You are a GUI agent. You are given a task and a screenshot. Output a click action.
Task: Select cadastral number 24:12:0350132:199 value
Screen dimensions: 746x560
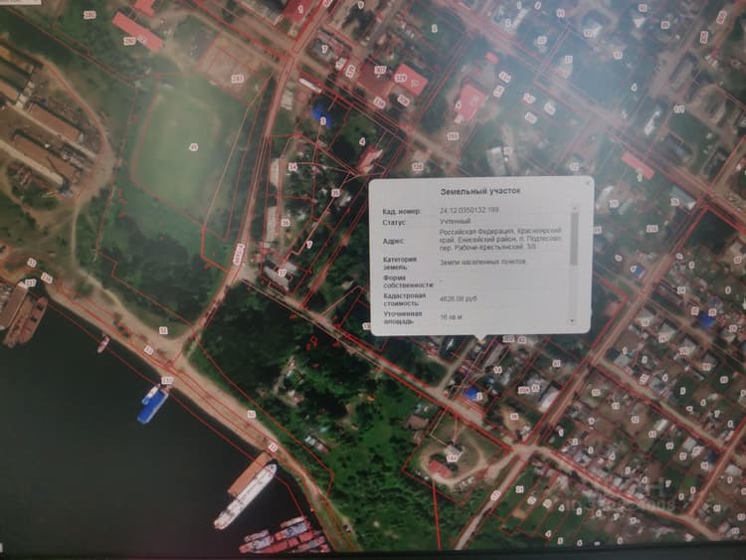click(468, 210)
